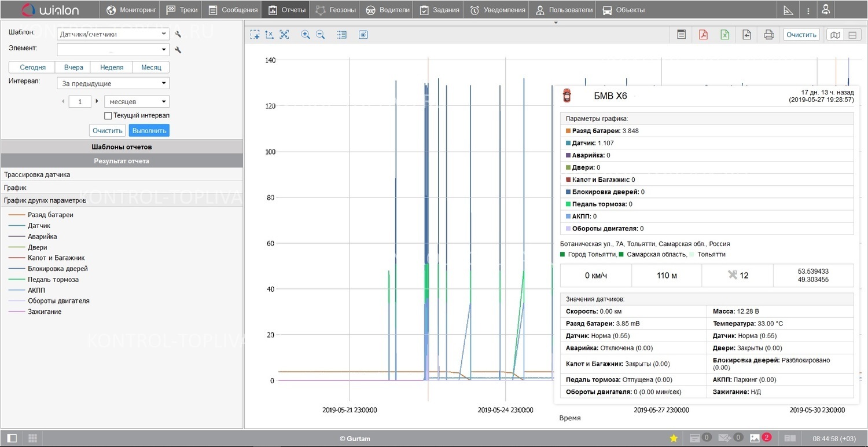This screenshot has height=447, width=868.
Task: Open the Трассировка датчика result
Action: [122, 174]
